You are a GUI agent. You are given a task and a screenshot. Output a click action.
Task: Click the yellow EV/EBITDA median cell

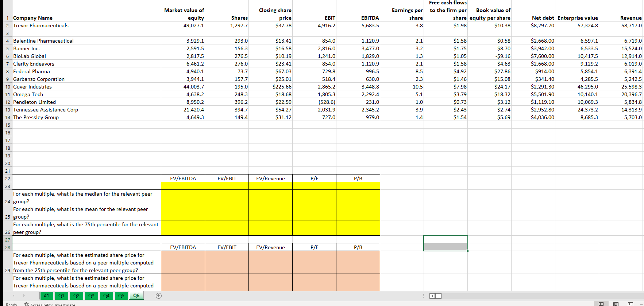point(183,197)
